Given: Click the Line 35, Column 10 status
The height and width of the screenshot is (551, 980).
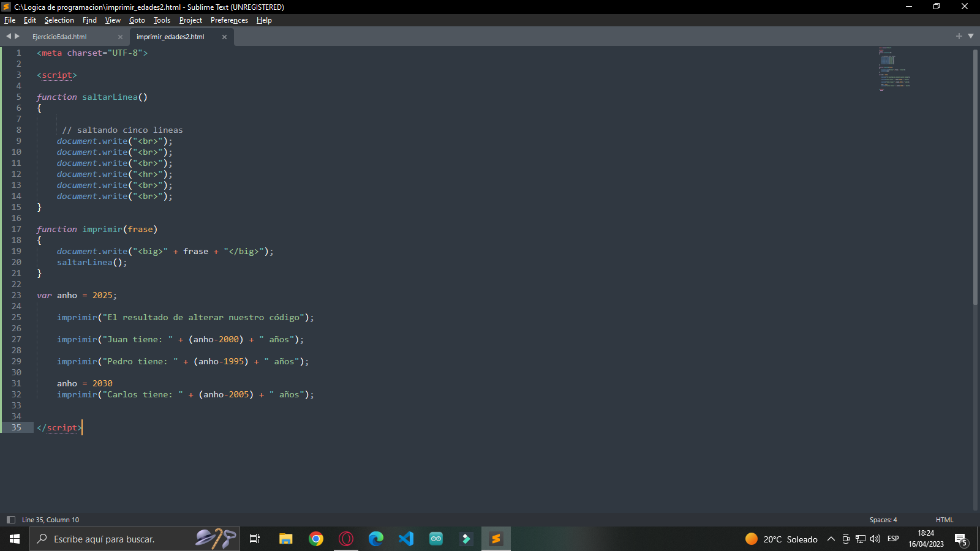Looking at the screenshot, I should 50,520.
